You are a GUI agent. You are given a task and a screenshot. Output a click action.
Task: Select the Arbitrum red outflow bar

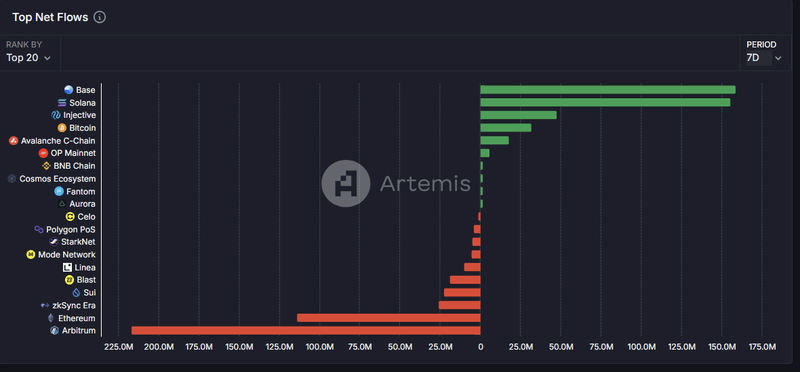[x=306, y=331]
